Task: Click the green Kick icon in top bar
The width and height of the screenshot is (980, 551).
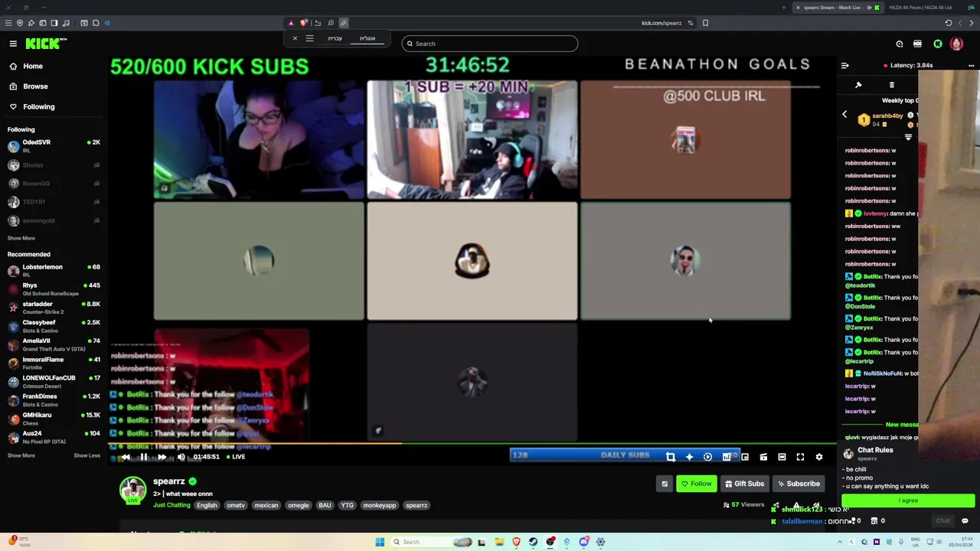Action: pos(938,44)
